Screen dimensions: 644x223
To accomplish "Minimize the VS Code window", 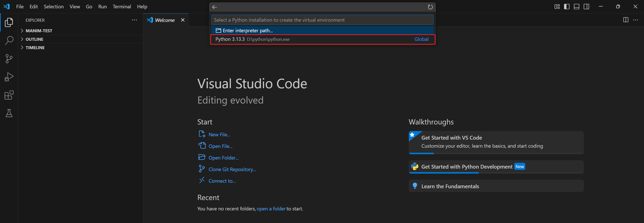I will 601,7.
